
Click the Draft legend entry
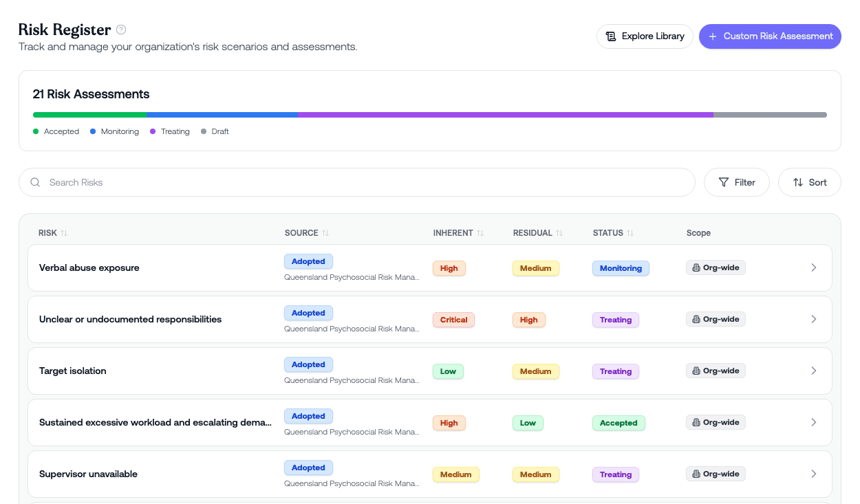(x=215, y=131)
